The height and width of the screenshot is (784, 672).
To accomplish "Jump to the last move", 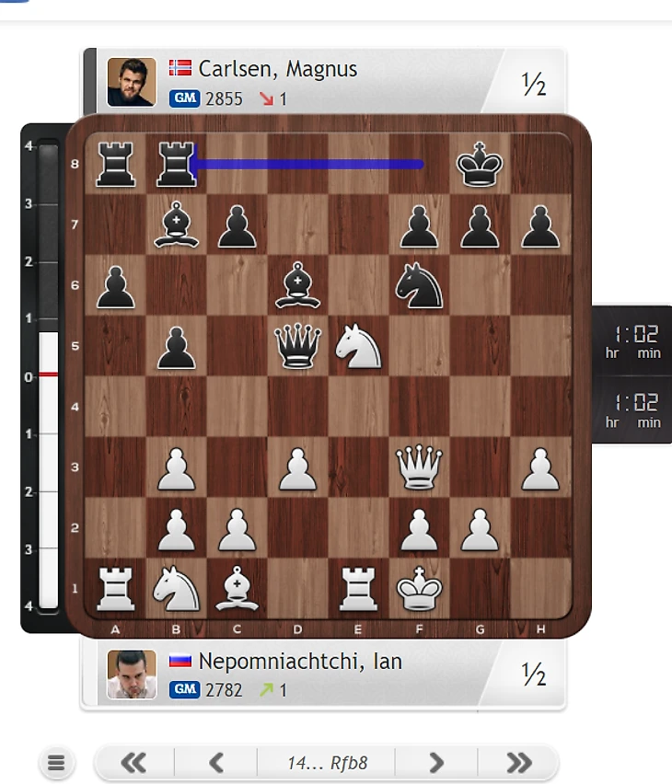I will 518,763.
